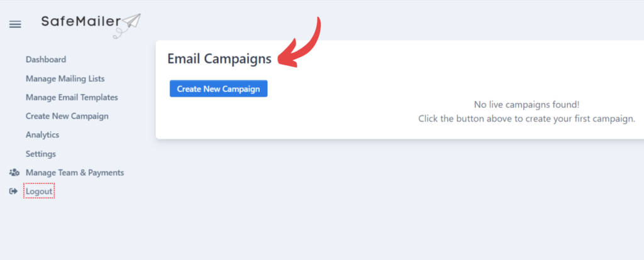
Task: Click the SafeMailer logo text
Action: click(81, 21)
